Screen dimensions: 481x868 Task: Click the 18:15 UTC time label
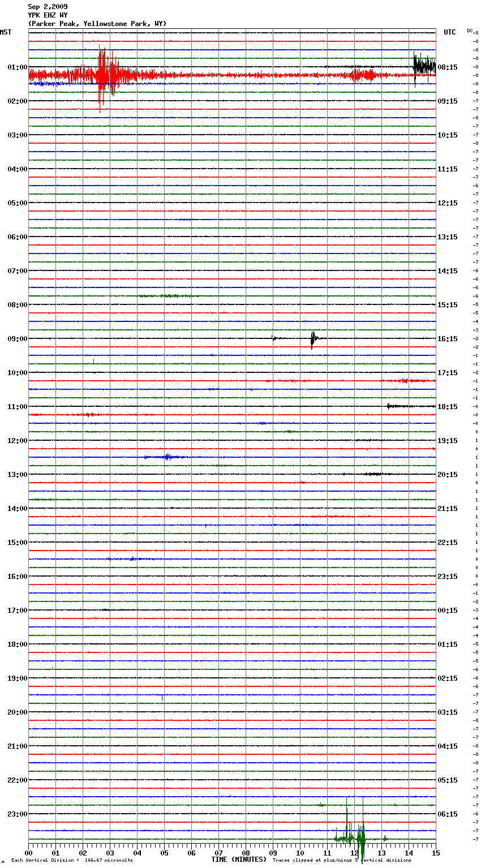point(448,407)
